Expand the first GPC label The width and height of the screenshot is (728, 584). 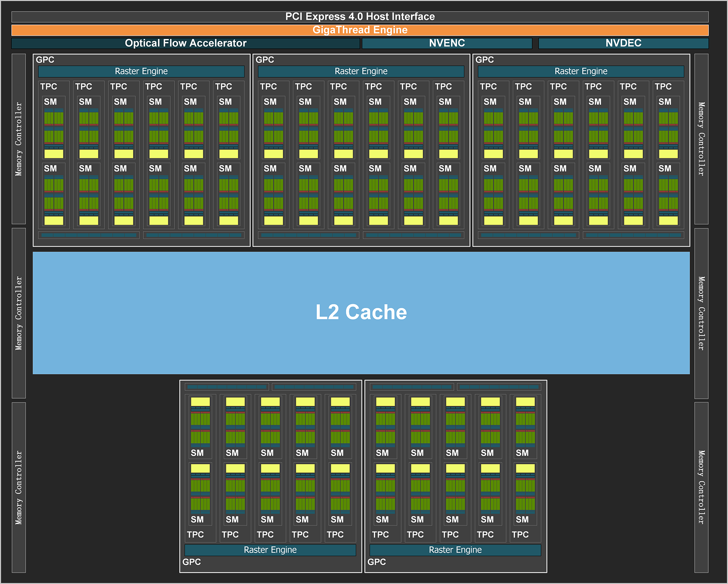44,60
